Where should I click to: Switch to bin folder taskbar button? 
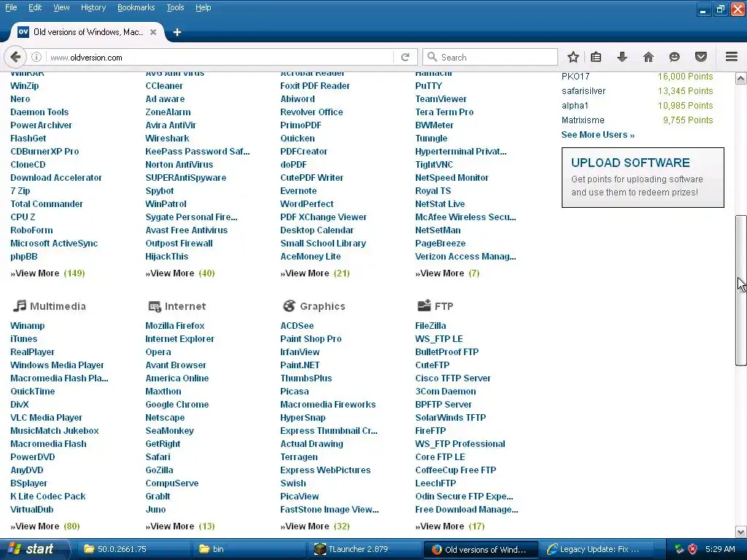[248, 549]
